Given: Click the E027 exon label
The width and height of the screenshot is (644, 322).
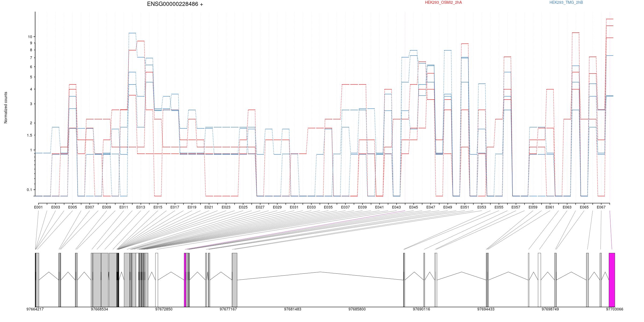Looking at the screenshot, I should coord(260,207).
